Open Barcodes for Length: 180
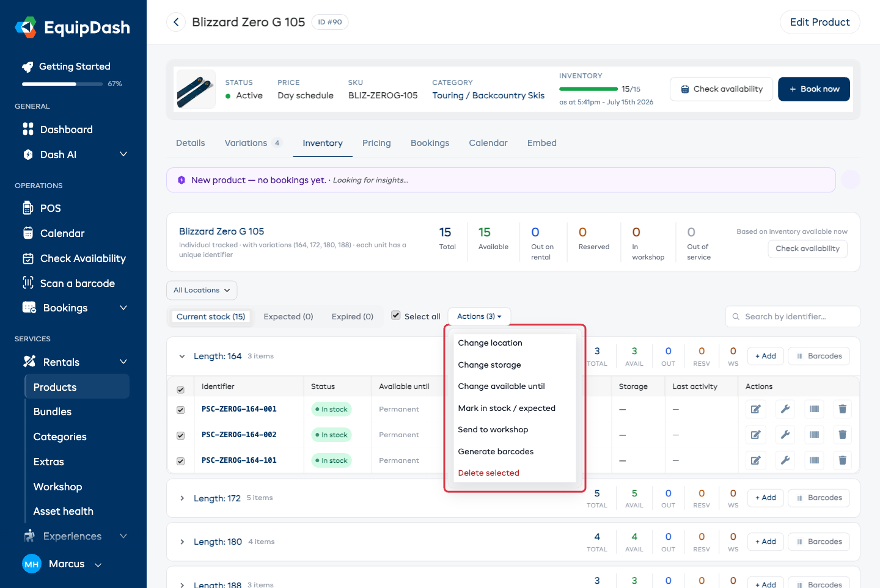The height and width of the screenshot is (588, 880). click(x=818, y=542)
